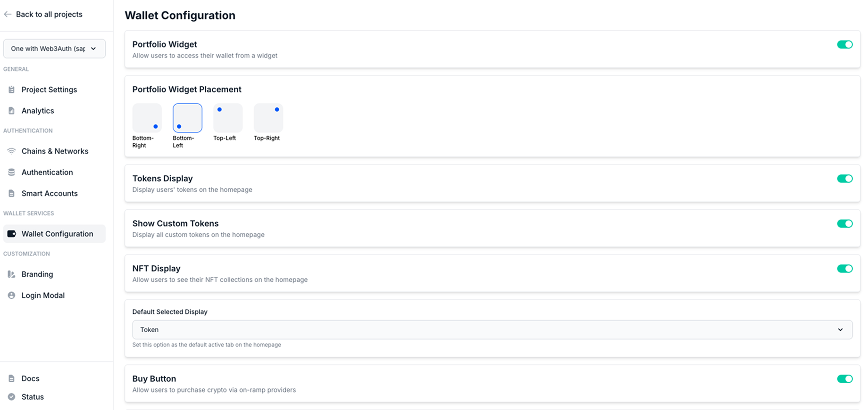This screenshot has width=868, height=410.
Task: Turn off the Tokens Display switch
Action: coord(844,179)
